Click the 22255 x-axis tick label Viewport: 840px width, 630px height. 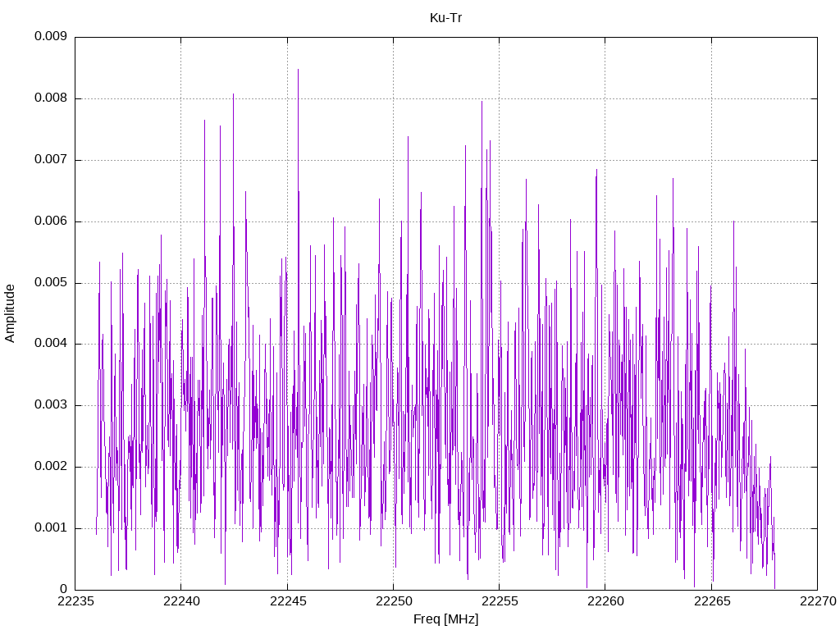[500, 601]
